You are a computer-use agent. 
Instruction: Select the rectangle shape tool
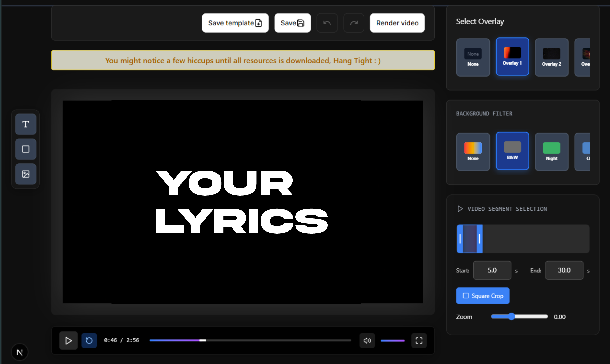click(25, 149)
